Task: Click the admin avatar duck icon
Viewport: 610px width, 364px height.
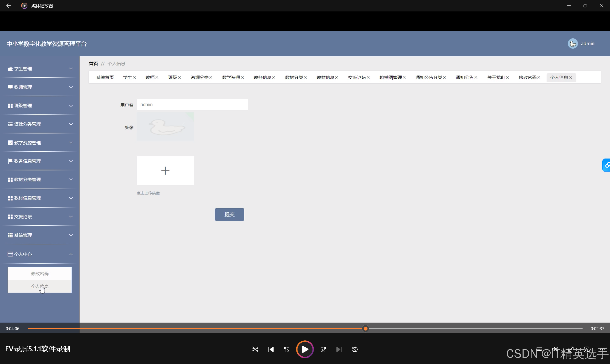Action: pyautogui.click(x=573, y=43)
